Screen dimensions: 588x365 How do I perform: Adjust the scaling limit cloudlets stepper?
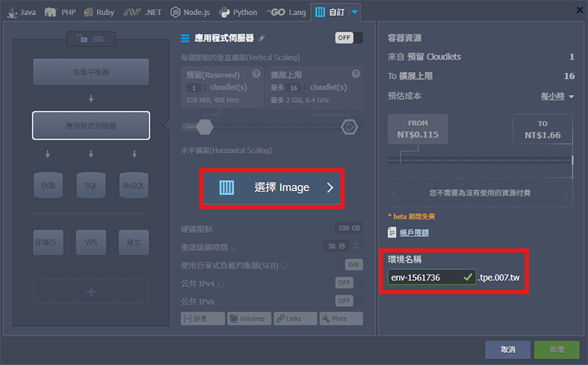(x=304, y=88)
